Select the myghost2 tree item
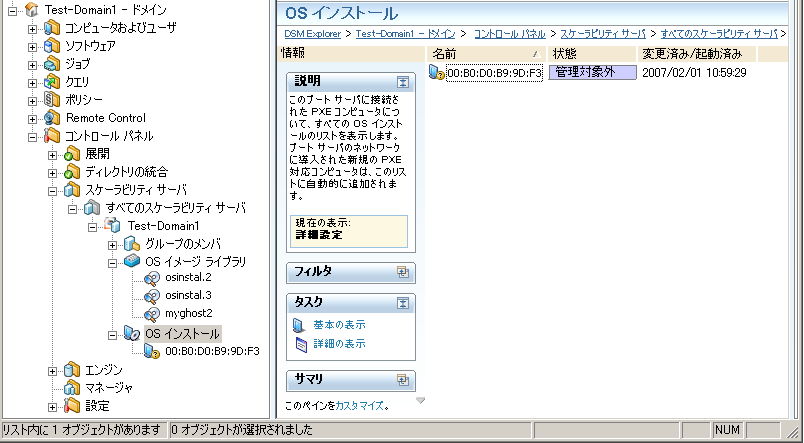 (189, 313)
